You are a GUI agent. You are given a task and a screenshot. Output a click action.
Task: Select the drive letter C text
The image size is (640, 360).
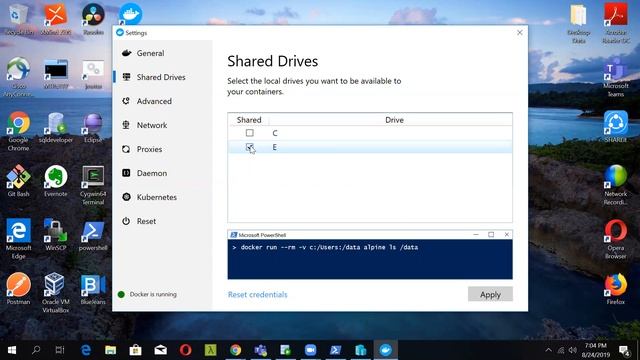coord(275,133)
